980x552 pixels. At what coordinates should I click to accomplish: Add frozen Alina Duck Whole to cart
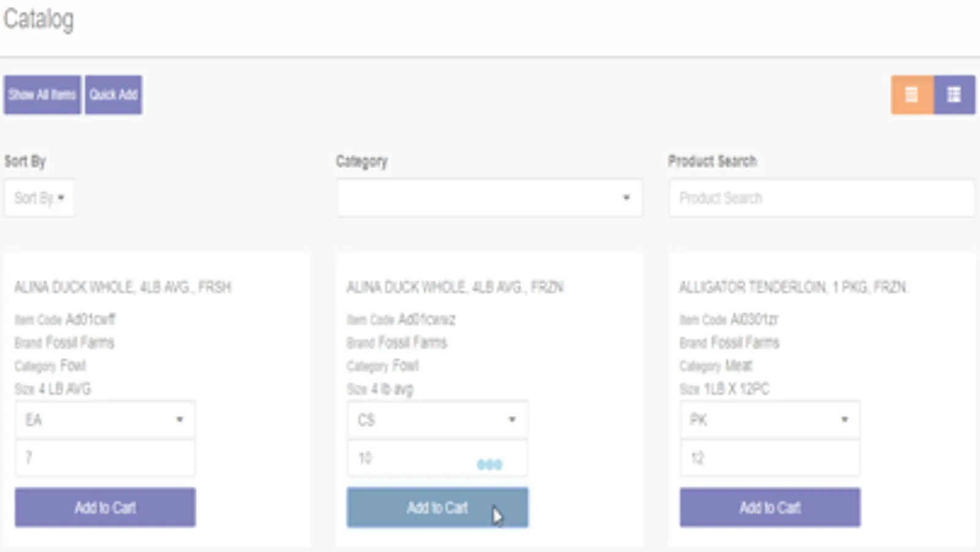coord(438,507)
